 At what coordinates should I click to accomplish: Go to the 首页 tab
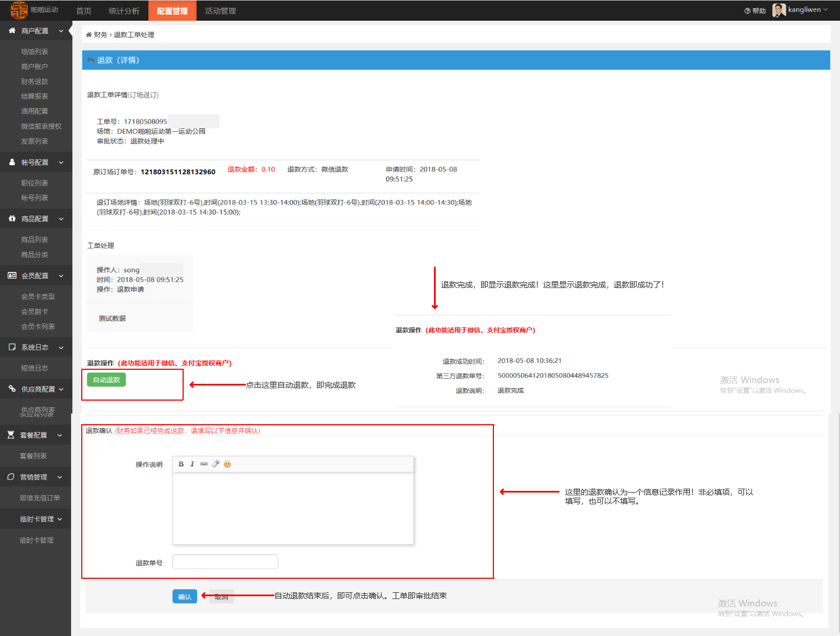(84, 11)
